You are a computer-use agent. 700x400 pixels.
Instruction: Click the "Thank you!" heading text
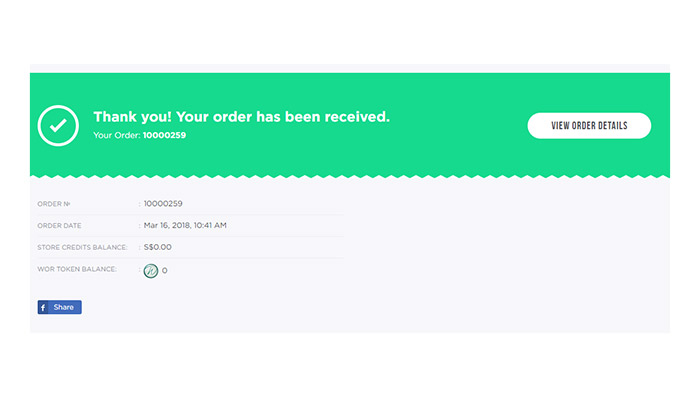132,117
